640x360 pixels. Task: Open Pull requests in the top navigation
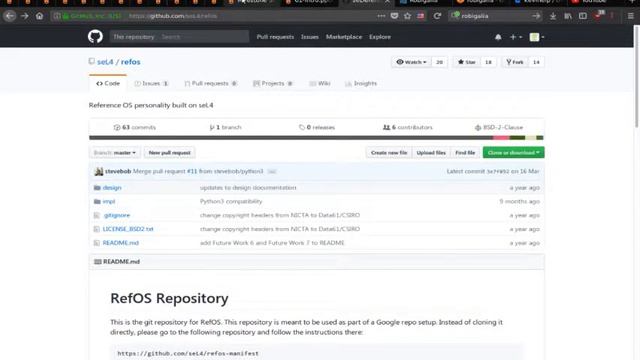(275, 37)
